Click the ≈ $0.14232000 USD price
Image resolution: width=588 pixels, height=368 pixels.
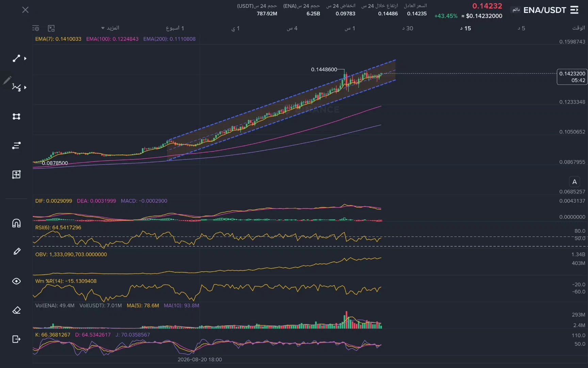pos(482,16)
